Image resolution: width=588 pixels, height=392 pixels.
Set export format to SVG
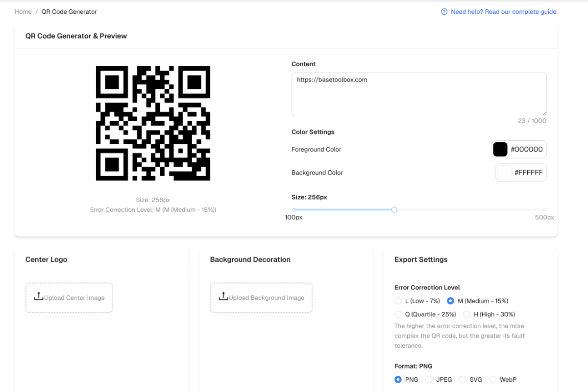(462, 379)
